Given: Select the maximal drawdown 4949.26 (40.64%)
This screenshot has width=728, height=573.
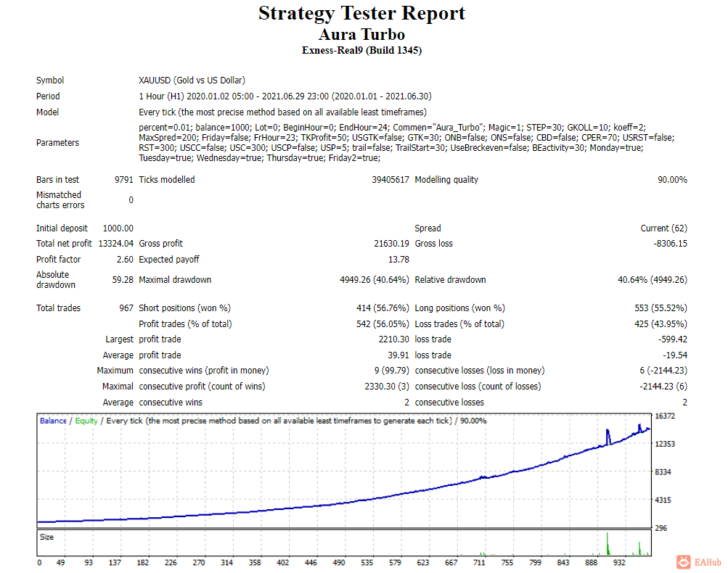Looking at the screenshot, I should [375, 280].
